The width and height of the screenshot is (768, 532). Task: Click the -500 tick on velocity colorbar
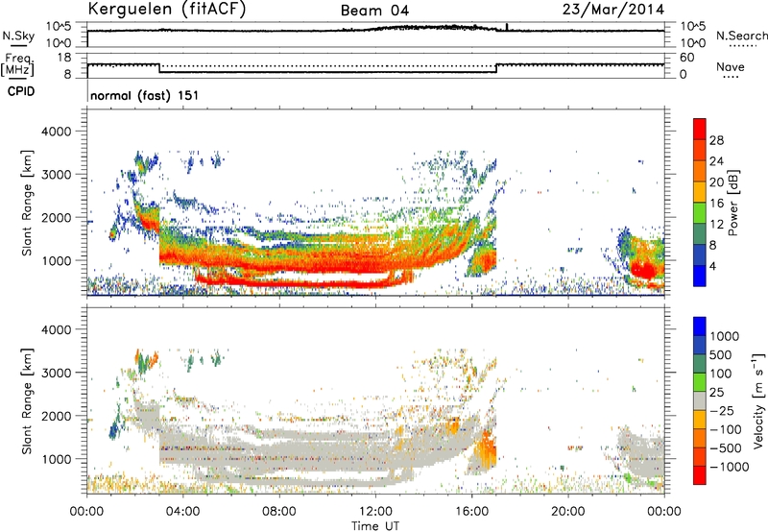[726, 448]
